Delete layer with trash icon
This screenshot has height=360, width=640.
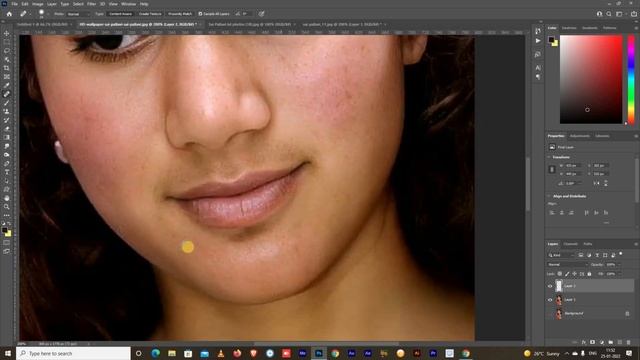pos(629,342)
